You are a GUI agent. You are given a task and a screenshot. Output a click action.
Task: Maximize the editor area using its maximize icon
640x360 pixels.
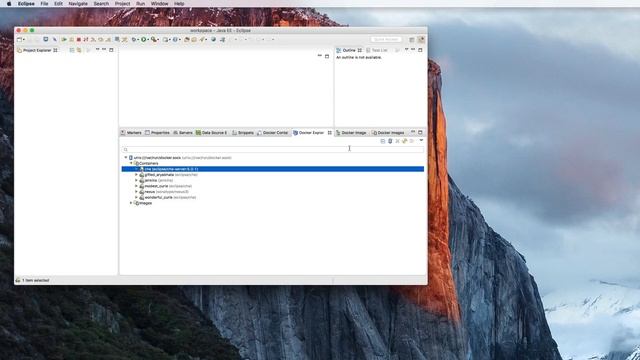click(x=327, y=56)
